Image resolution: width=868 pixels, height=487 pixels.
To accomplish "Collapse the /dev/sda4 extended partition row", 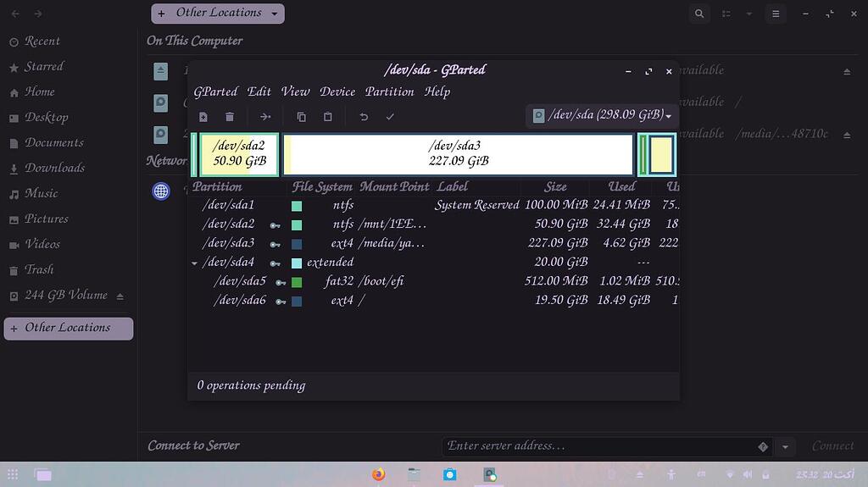I will click(x=195, y=263).
